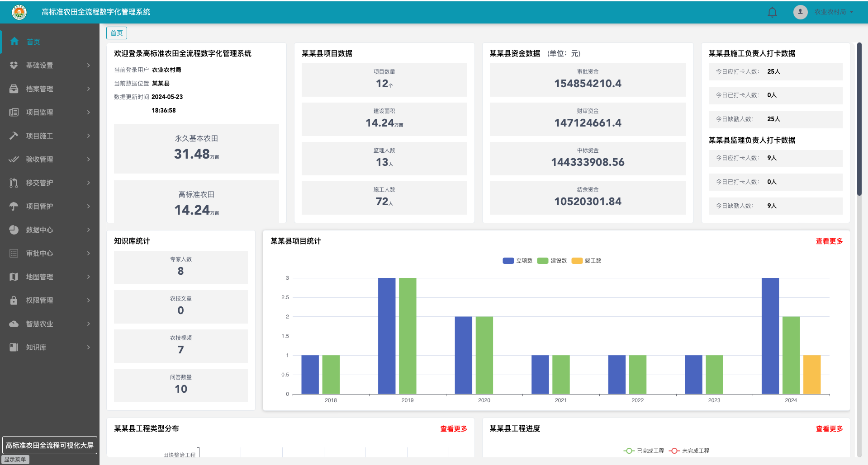Click the 2019 blue 立项数 bar
The height and width of the screenshot is (465, 868).
click(x=387, y=336)
